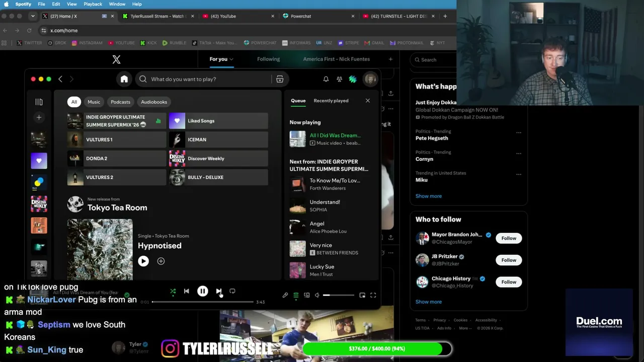Filter Spotify home by Audiobooks
Screen dimensions: 644x362
coord(154,102)
